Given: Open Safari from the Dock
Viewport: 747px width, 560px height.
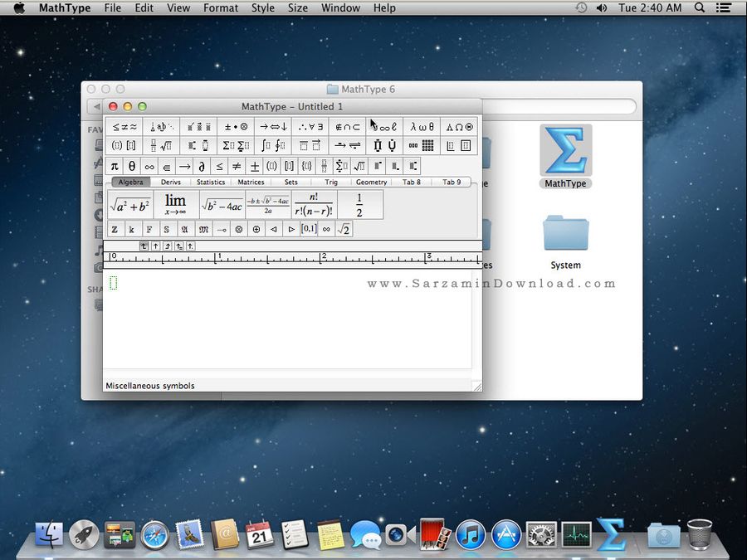Looking at the screenshot, I should tap(155, 535).
